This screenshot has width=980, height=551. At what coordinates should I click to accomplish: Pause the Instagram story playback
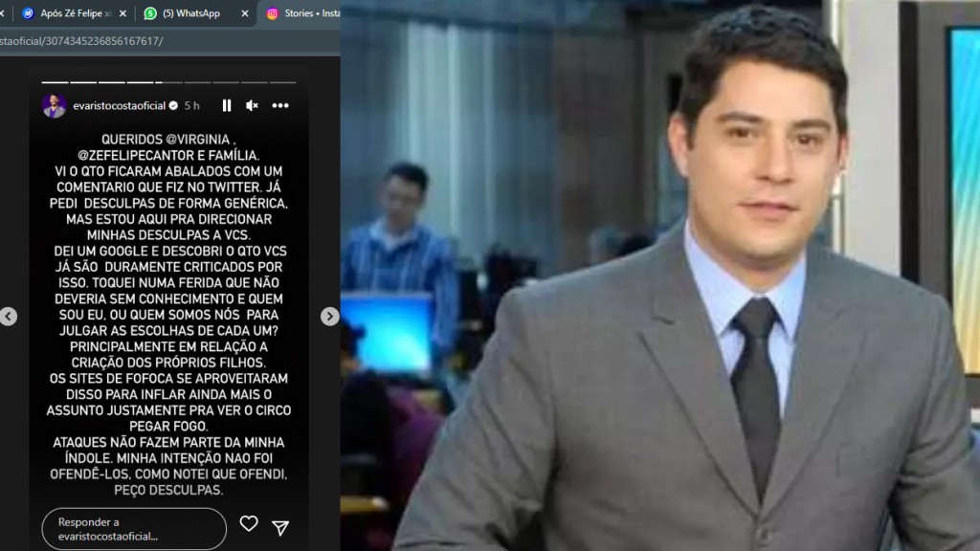click(x=227, y=105)
